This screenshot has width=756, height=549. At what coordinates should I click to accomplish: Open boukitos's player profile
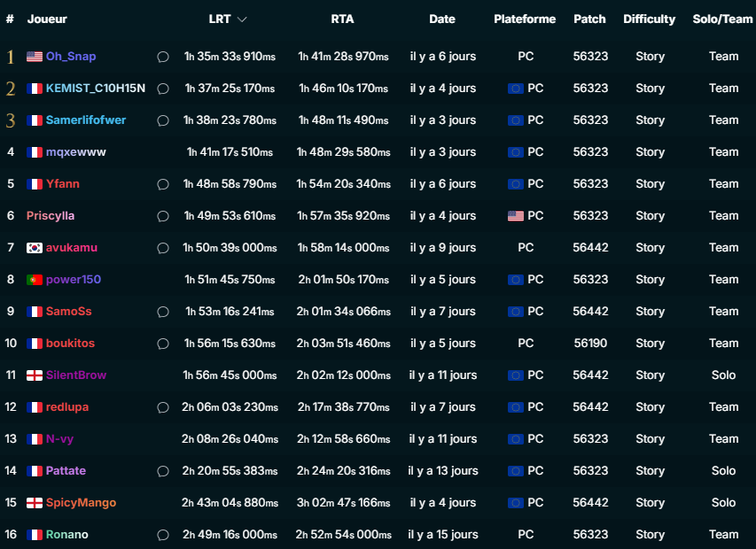70,343
